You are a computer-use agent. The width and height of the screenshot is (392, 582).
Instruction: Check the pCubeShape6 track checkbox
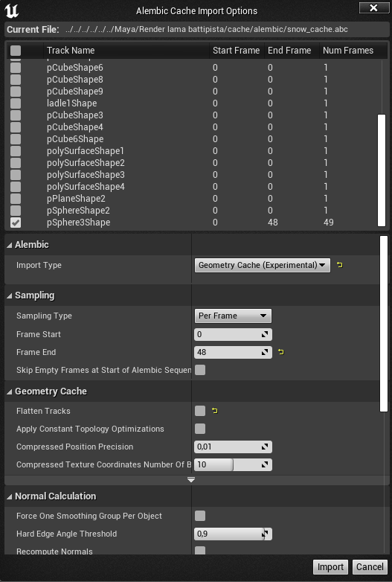tap(16, 68)
